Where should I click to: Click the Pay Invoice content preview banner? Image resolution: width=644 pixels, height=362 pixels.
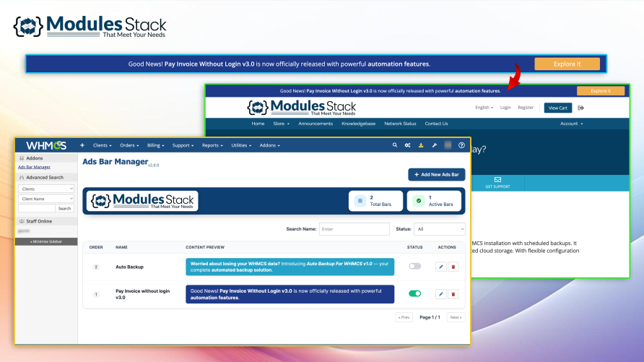tap(290, 294)
